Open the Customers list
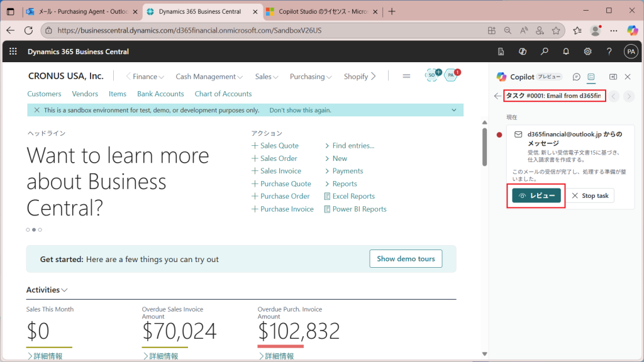This screenshot has height=362, width=644. click(44, 94)
